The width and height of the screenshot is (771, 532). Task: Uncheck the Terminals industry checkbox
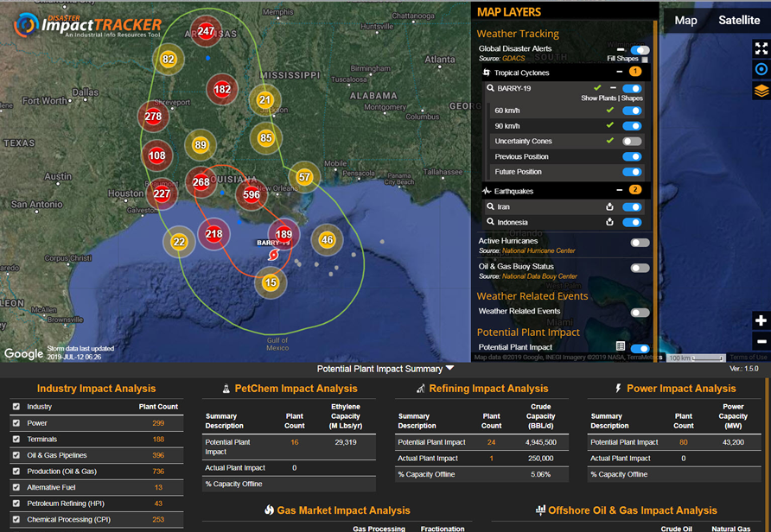16,439
